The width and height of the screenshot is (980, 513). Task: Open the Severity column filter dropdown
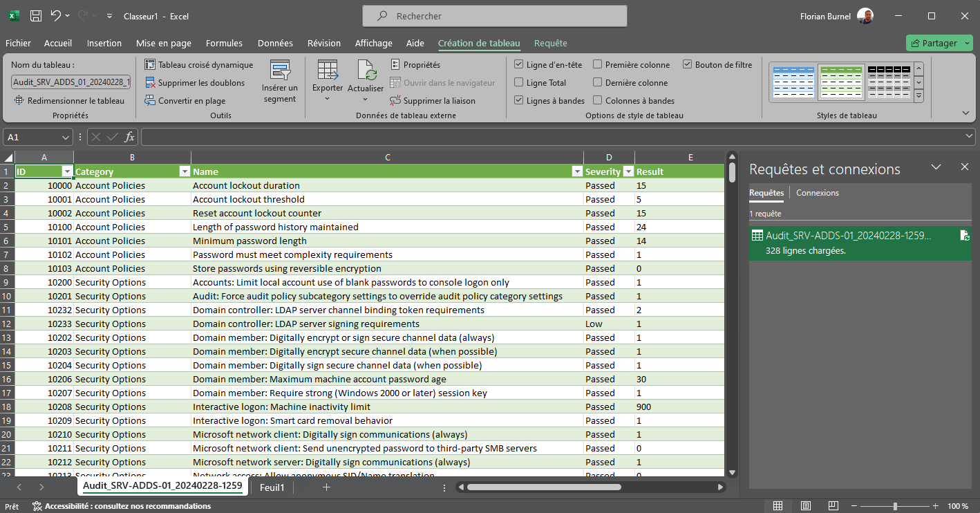[x=628, y=171]
